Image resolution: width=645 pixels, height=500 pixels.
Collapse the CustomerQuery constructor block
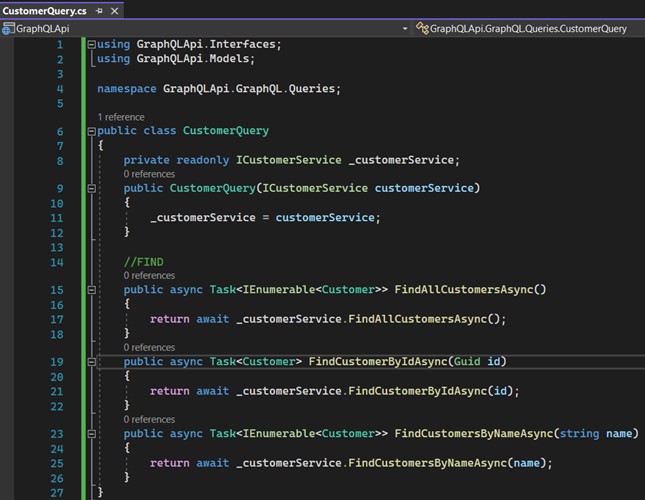[x=92, y=188]
